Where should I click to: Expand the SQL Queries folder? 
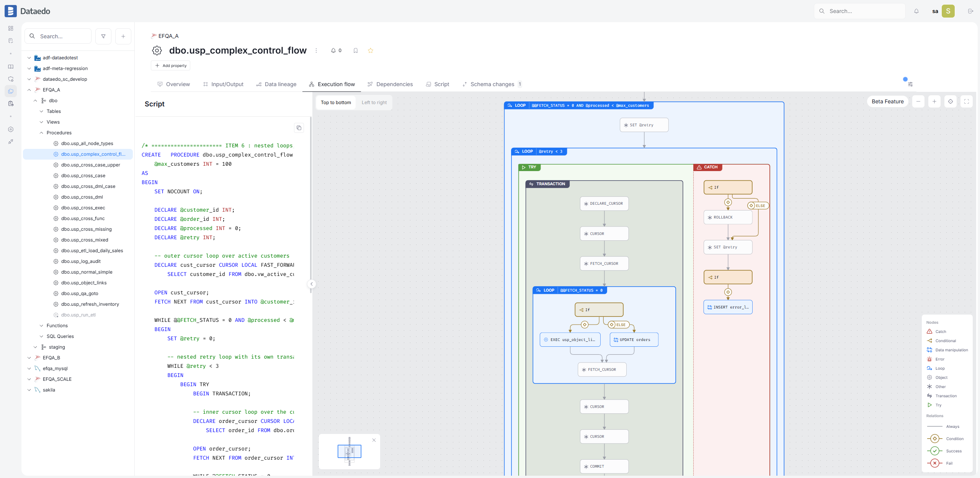[41, 336]
